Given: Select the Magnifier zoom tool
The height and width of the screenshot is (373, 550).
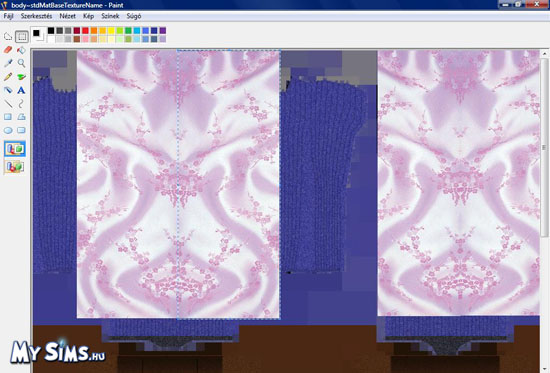Looking at the screenshot, I should (x=21, y=63).
